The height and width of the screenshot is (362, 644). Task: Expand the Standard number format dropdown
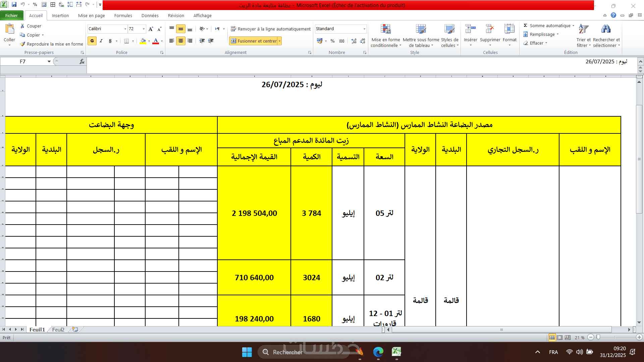[364, 29]
